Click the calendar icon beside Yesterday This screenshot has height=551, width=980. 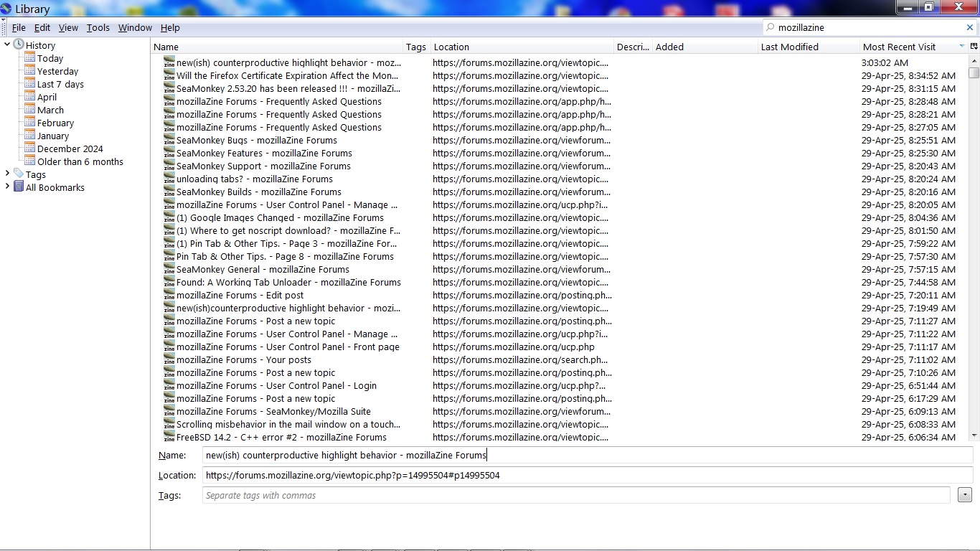point(29,70)
